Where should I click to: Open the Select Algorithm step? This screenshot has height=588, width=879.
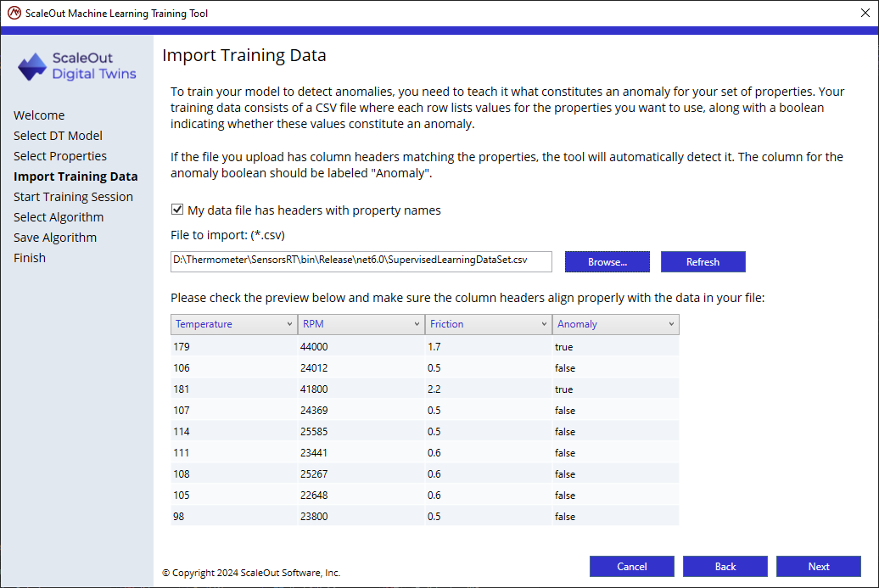pos(59,217)
